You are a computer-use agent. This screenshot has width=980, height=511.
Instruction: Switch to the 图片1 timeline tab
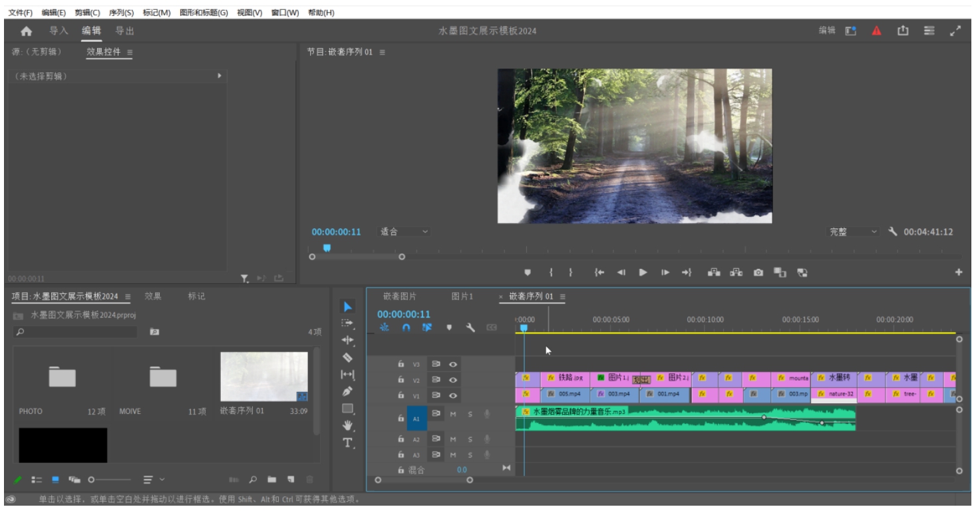tap(462, 296)
